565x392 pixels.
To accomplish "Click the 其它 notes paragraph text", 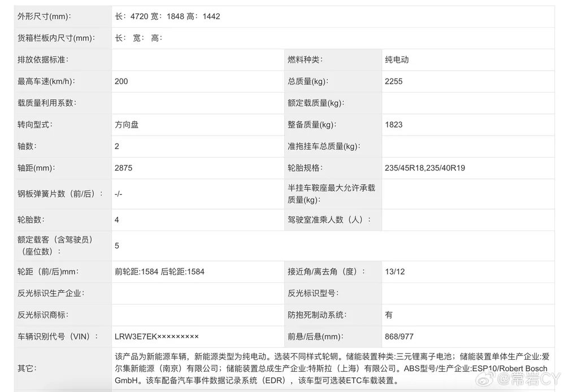I will tap(332, 368).
